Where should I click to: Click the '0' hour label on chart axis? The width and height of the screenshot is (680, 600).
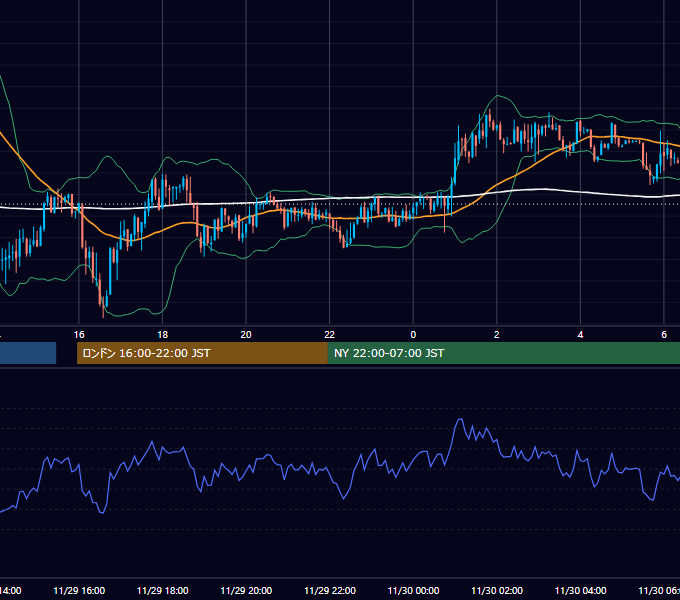coord(413,335)
